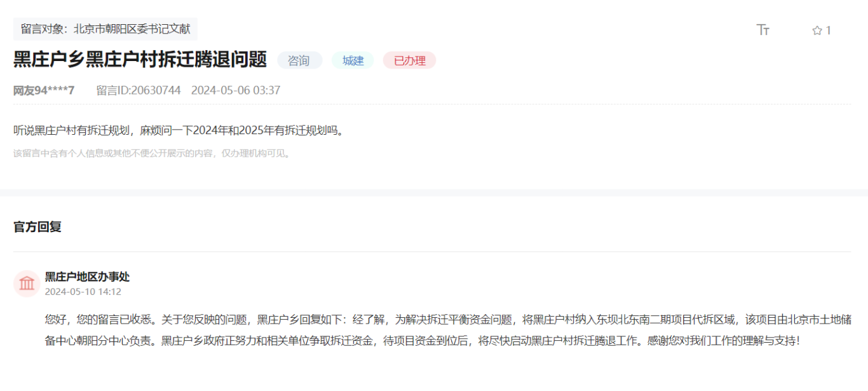Click the gray privacy notice under message
The width and height of the screenshot is (868, 391).
coord(152,153)
